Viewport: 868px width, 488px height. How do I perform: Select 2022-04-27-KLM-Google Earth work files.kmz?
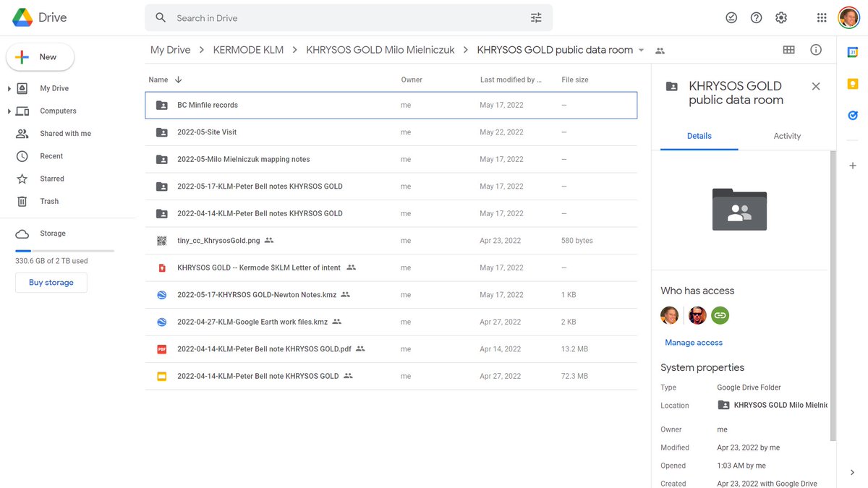(391, 322)
